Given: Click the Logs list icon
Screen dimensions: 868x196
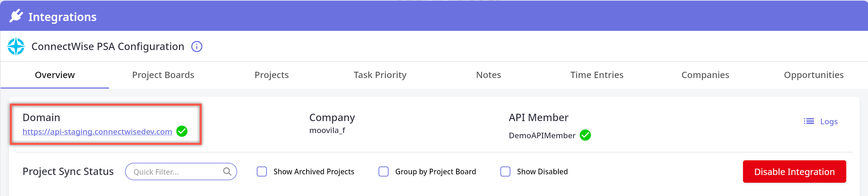Looking at the screenshot, I should pos(809,121).
